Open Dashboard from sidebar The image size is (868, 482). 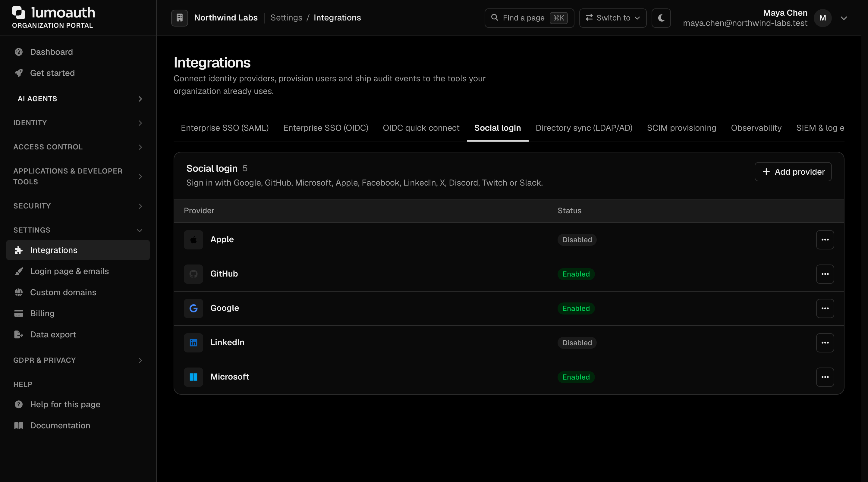pyautogui.click(x=78, y=52)
